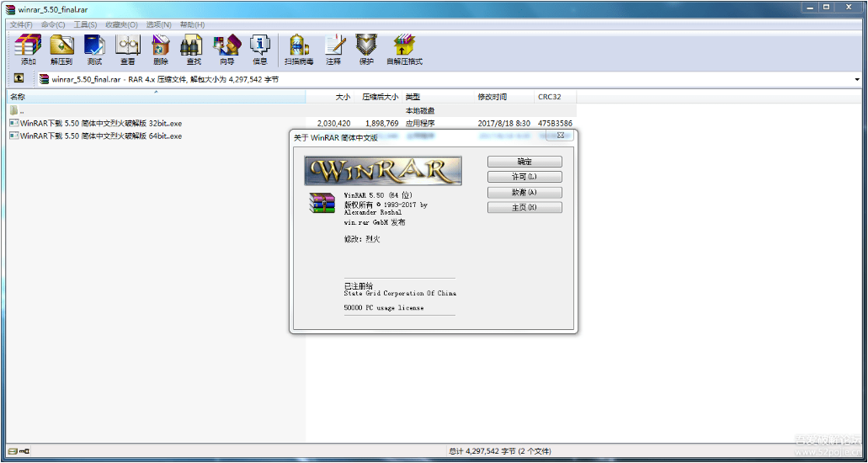Open the Favorites (收藏夹) menu
Screen dimensions: 868x463
point(121,25)
